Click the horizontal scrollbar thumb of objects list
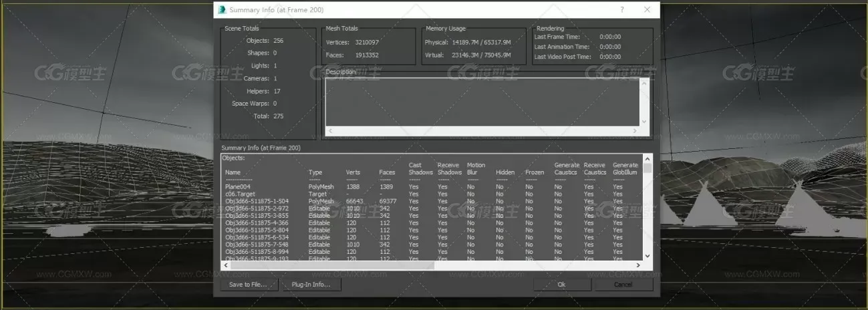Viewport: 868px width, 310px height. point(332,265)
